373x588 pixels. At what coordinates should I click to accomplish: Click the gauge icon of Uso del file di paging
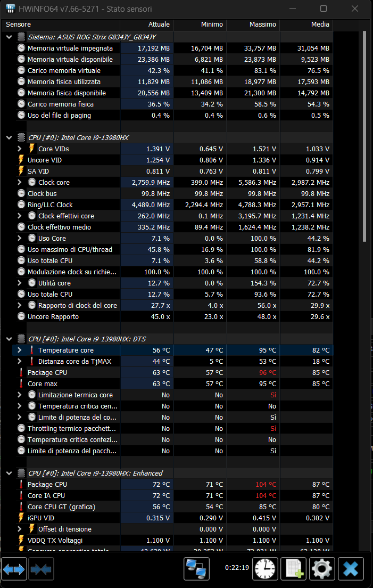coord(21,115)
